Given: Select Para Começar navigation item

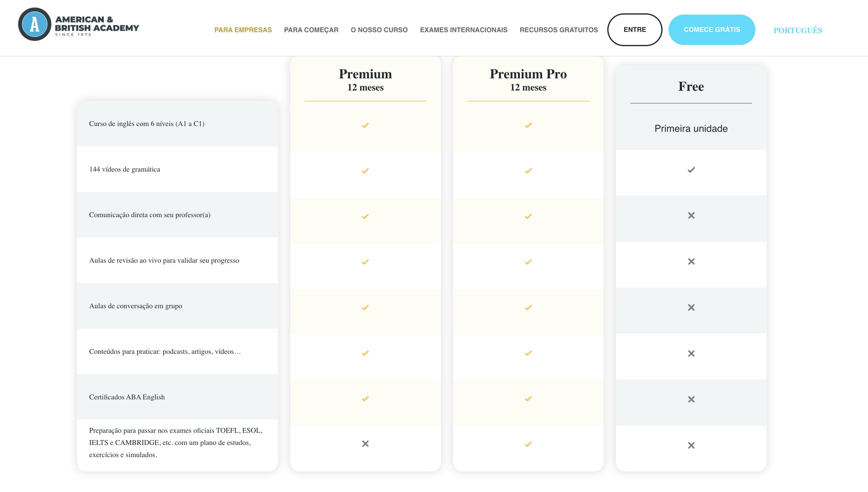Looking at the screenshot, I should point(311,30).
